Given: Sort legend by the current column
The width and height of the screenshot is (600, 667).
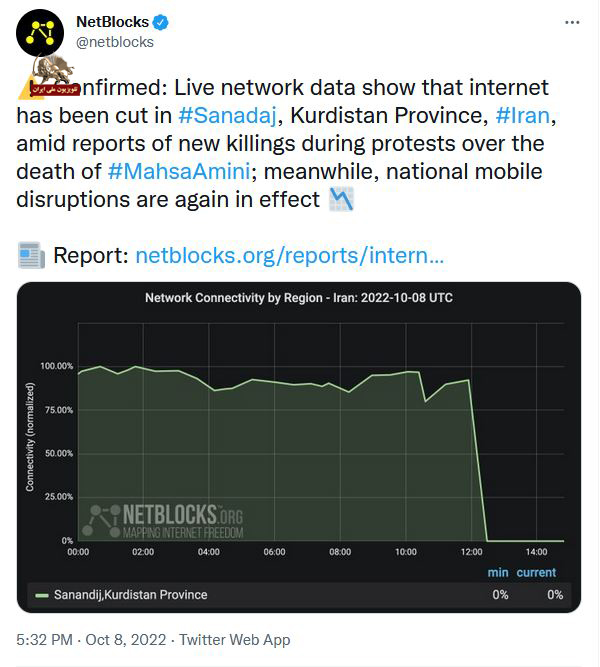Looking at the screenshot, I should point(537,572).
